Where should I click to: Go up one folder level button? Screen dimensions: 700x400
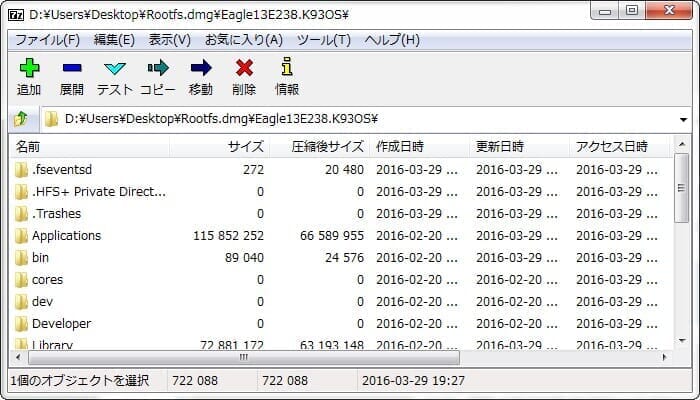pos(21,119)
